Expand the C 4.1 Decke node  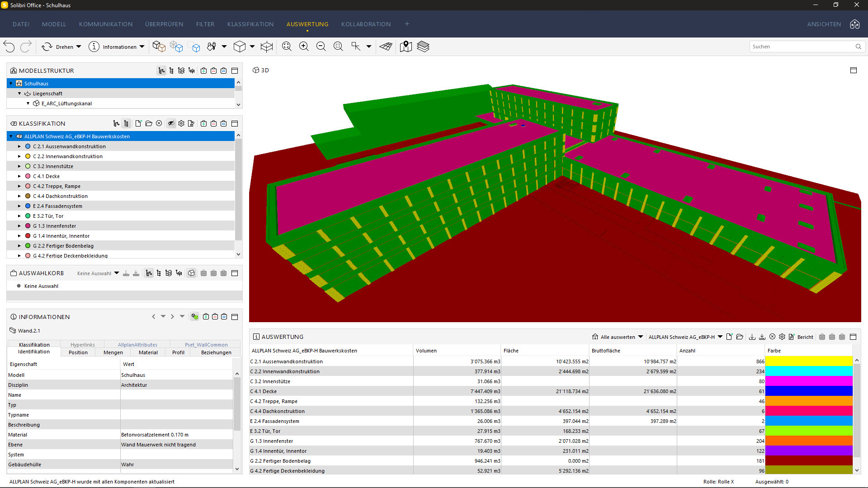pos(19,176)
